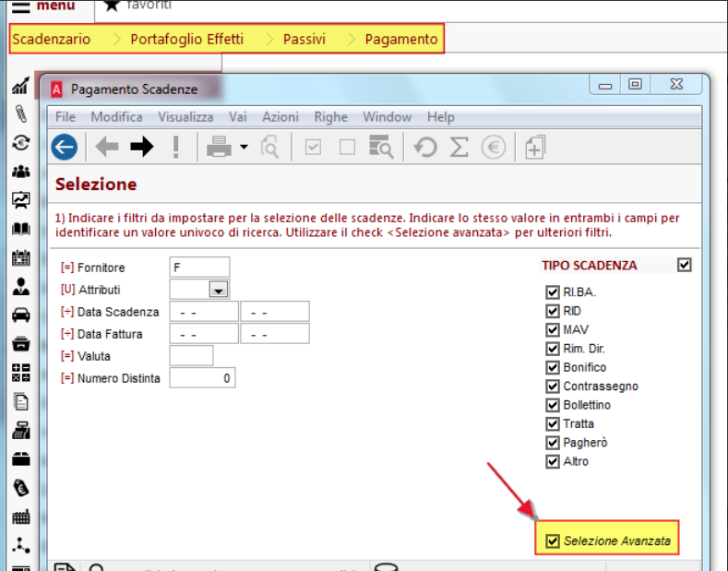Screen dimensions: 728x571
Task: Open the briefcase sidebar icon
Action: tap(21, 459)
